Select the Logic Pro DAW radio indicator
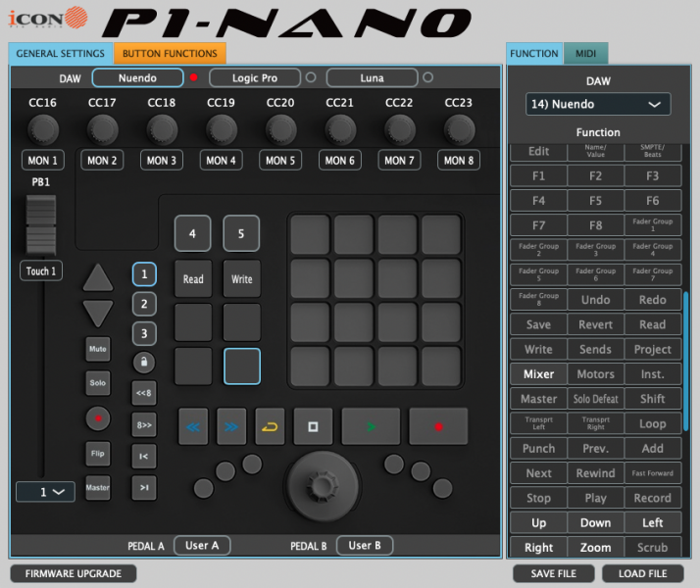 (x=311, y=77)
